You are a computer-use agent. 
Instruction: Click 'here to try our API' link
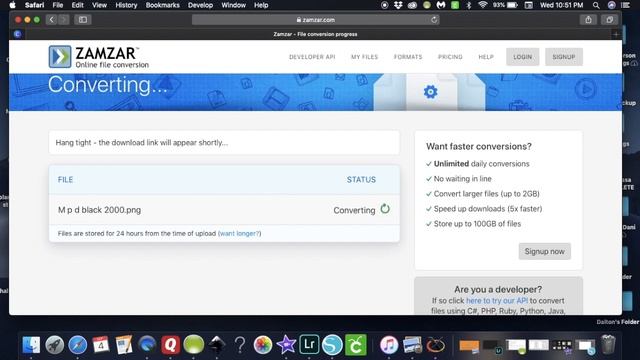pos(497,300)
